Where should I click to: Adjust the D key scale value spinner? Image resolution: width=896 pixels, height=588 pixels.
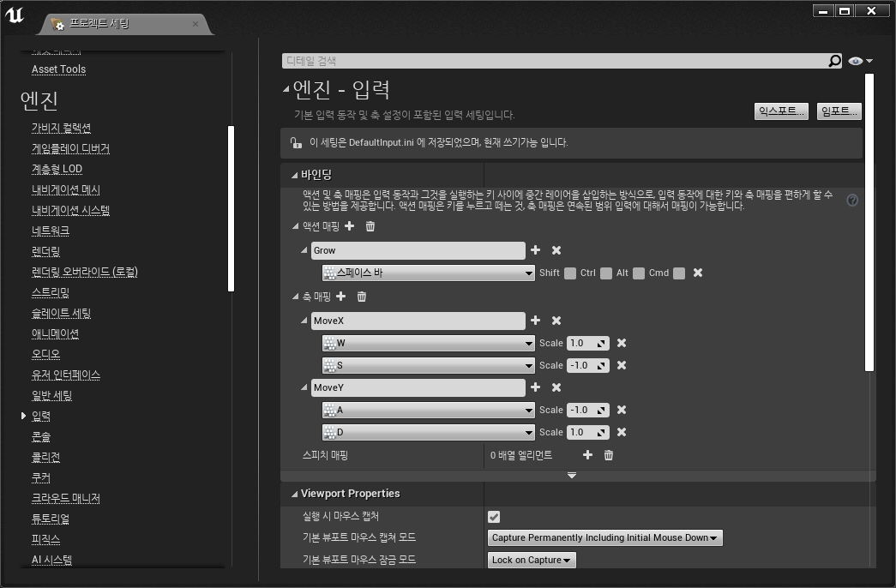click(x=588, y=433)
